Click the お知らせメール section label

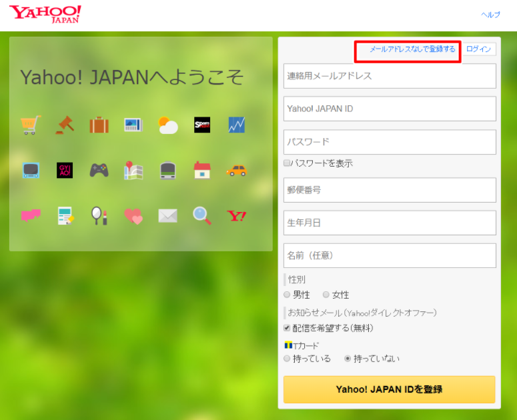(x=362, y=312)
